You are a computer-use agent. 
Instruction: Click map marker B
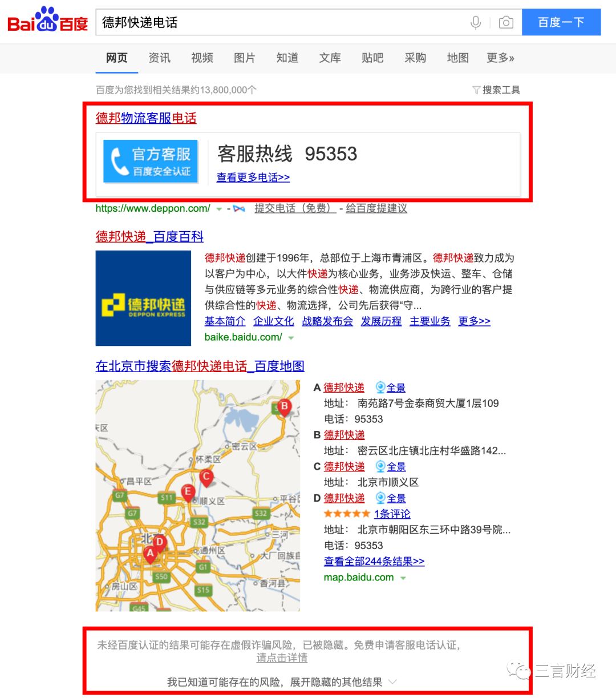coord(284,408)
